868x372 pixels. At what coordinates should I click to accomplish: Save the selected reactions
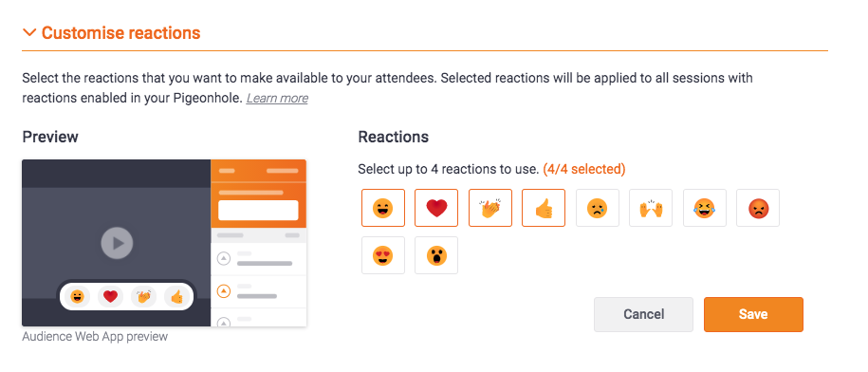(x=753, y=314)
